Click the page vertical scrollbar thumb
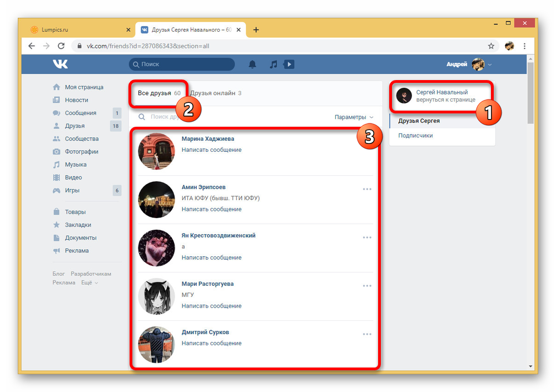556x392 pixels. pyautogui.click(x=530, y=93)
